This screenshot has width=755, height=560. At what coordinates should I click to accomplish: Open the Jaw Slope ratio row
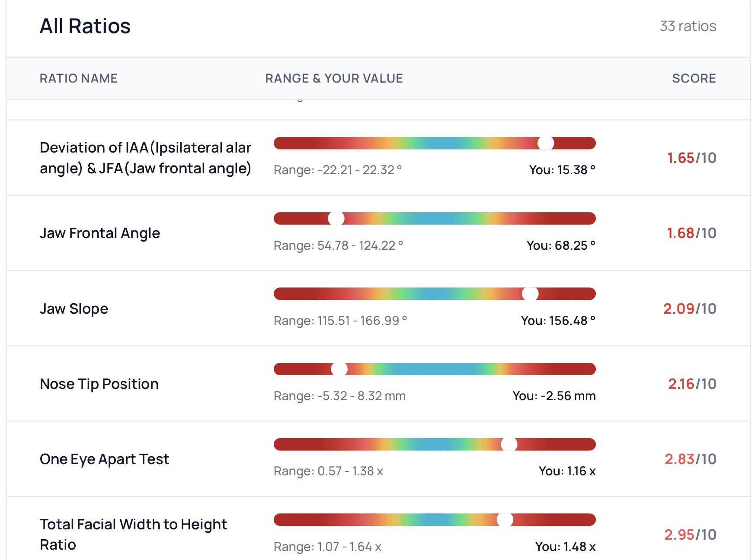[x=74, y=309]
